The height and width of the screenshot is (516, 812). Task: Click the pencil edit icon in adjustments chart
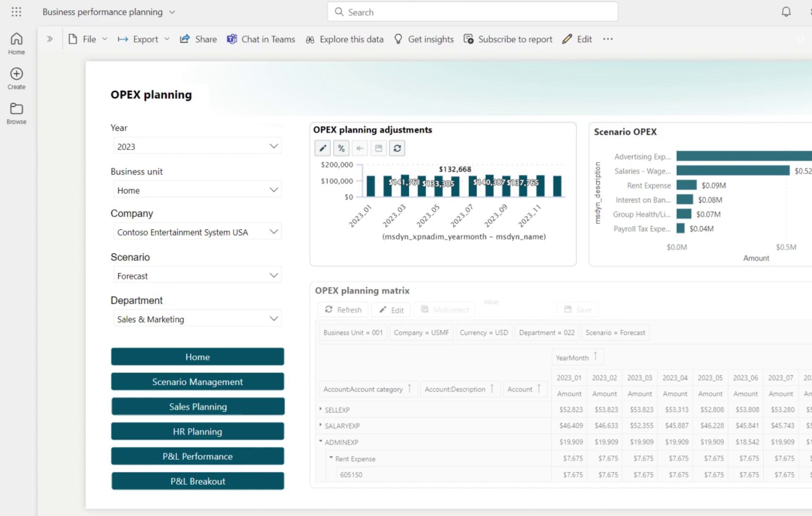point(323,148)
